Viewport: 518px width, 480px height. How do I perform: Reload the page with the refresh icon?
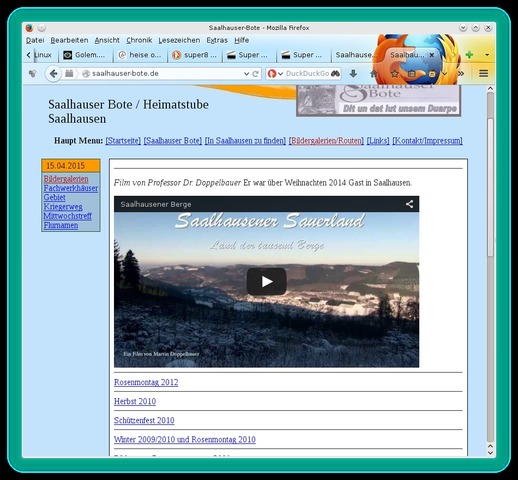coord(256,74)
